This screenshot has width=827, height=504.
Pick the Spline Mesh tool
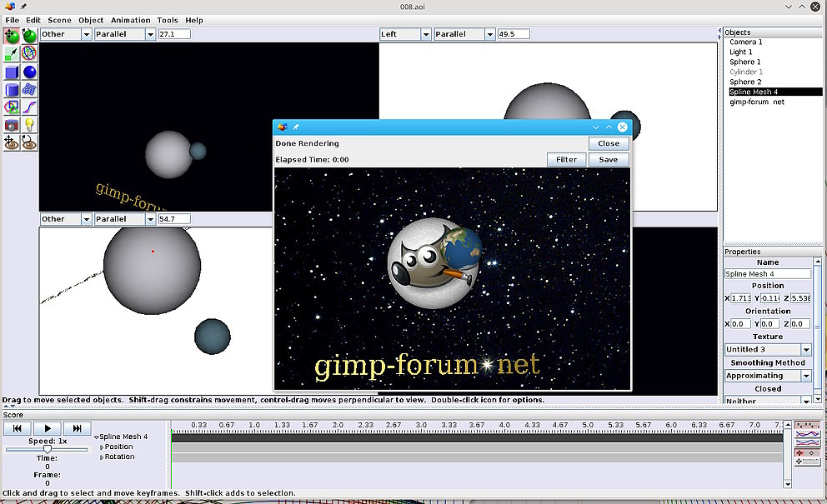tap(30, 90)
